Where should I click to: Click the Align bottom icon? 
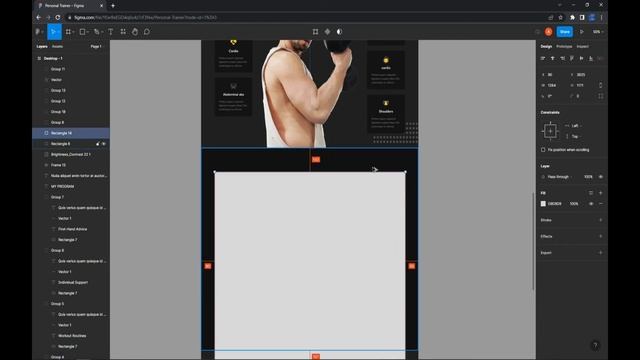[591, 58]
